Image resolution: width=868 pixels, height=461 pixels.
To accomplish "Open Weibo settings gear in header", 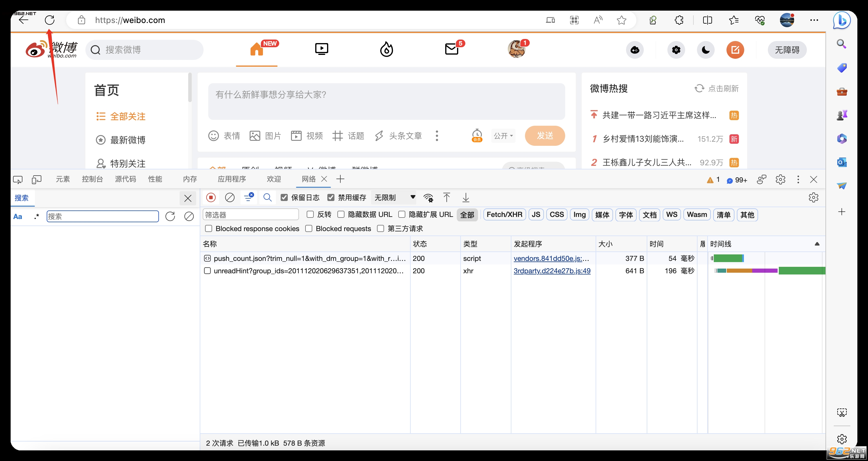I will tap(676, 50).
